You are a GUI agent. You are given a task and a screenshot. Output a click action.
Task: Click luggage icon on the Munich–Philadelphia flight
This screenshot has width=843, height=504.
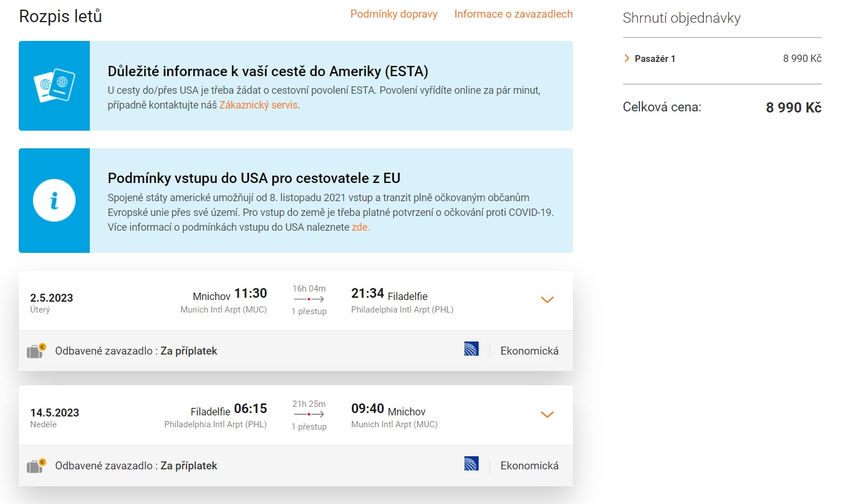(36, 351)
